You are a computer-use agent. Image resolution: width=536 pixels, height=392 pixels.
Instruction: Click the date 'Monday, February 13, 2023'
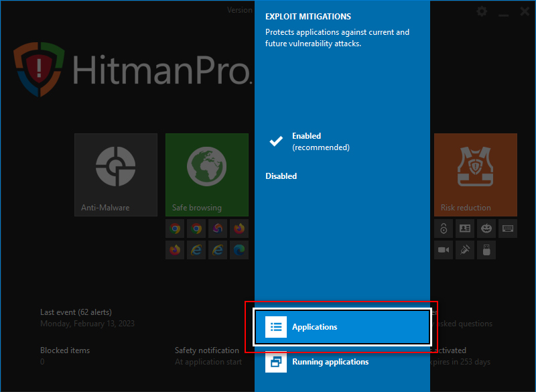click(87, 324)
